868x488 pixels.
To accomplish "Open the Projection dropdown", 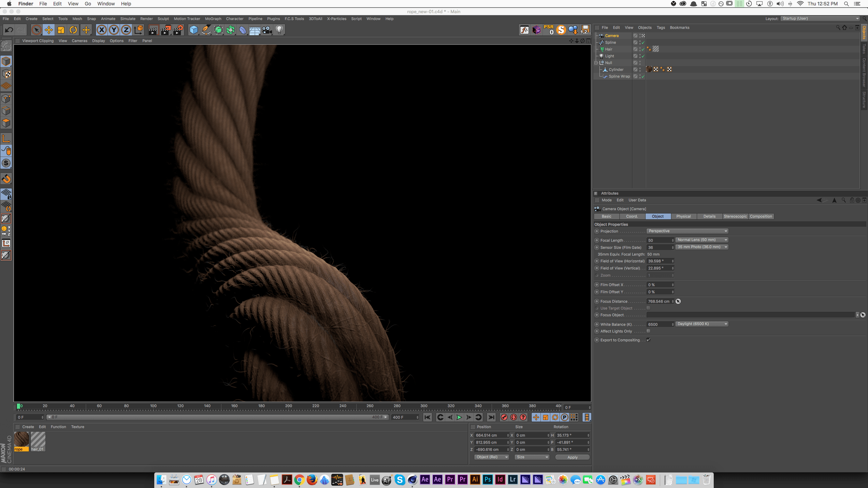I will pyautogui.click(x=687, y=231).
